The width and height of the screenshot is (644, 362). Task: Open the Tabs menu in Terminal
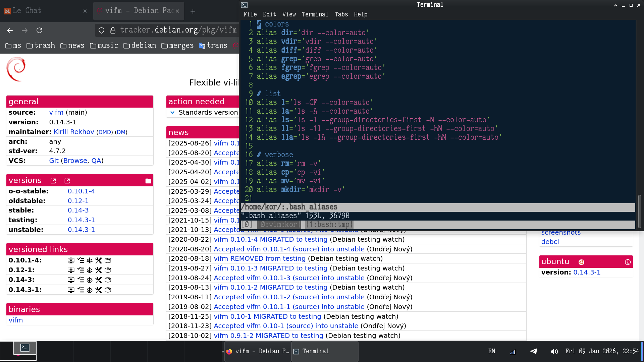(341, 14)
